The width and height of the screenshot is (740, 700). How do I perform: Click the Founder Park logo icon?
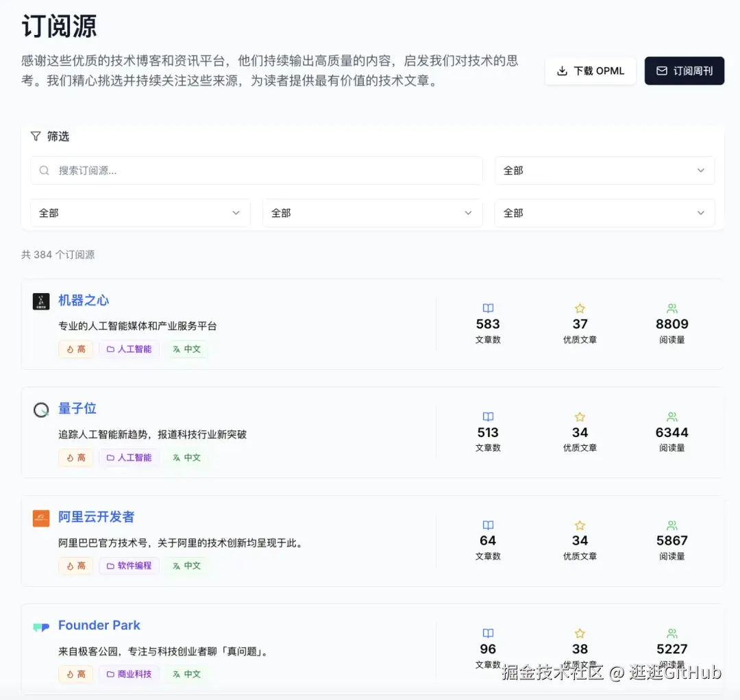[x=41, y=627]
